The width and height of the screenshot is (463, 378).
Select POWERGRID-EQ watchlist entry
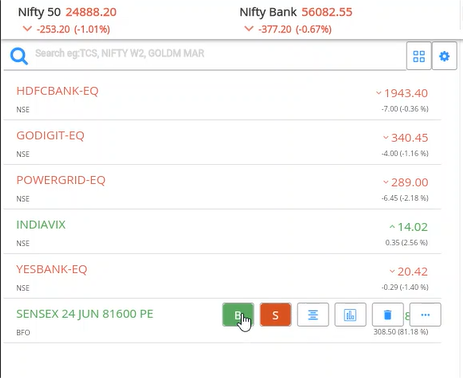(222, 188)
